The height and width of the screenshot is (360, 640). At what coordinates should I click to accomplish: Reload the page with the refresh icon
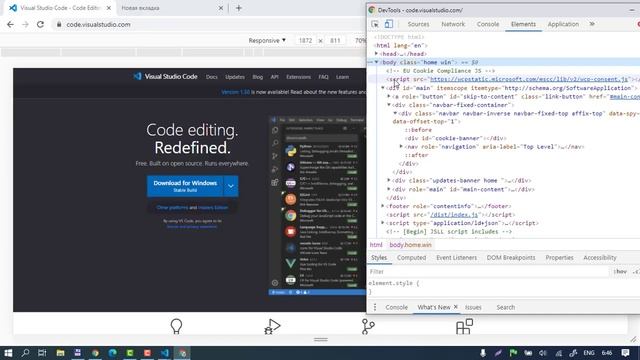pyautogui.click(x=40, y=24)
